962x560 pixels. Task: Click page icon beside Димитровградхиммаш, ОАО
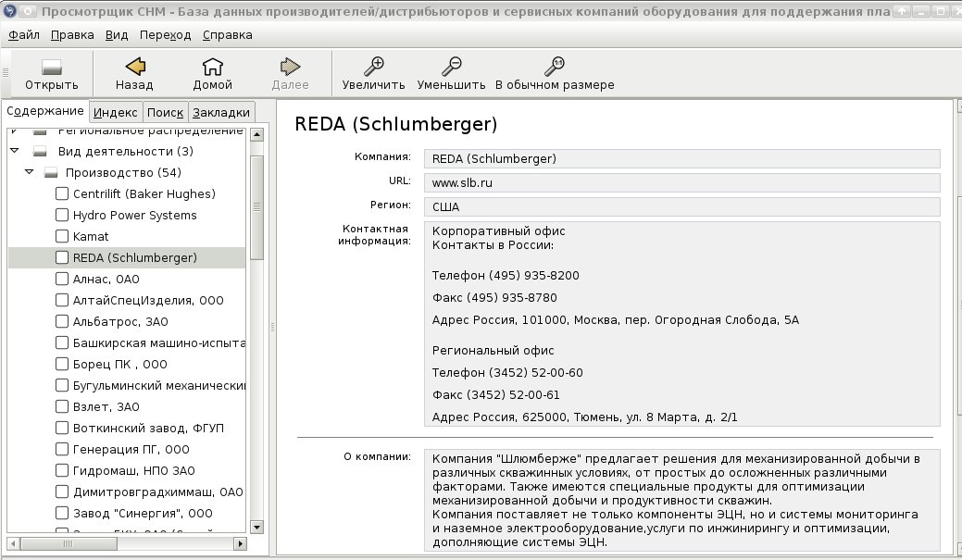62,492
